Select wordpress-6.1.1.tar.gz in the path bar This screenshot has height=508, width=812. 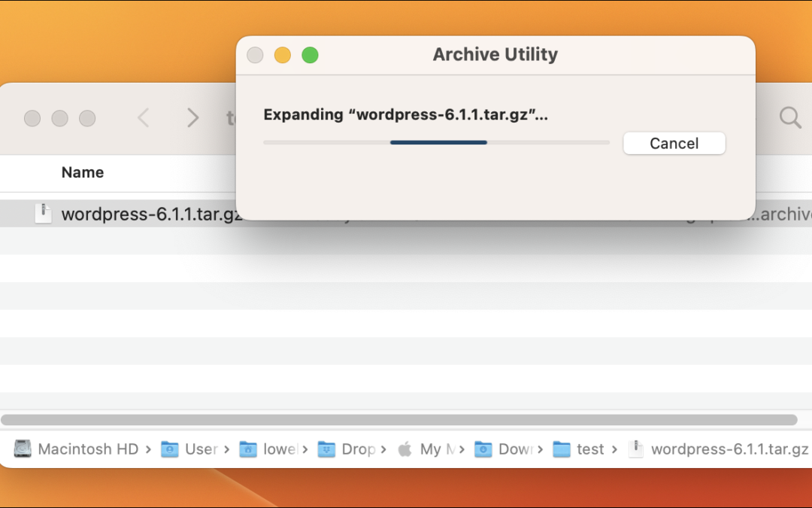(718, 449)
